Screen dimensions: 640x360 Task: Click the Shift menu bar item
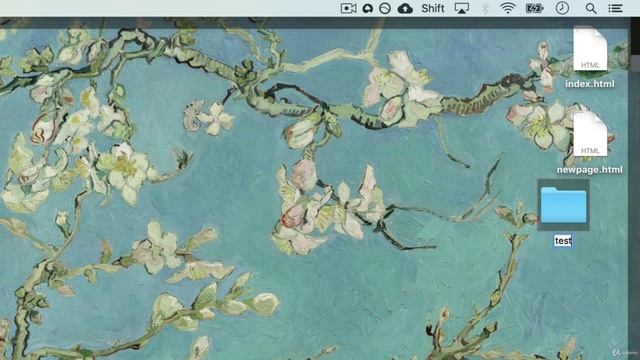point(433,8)
